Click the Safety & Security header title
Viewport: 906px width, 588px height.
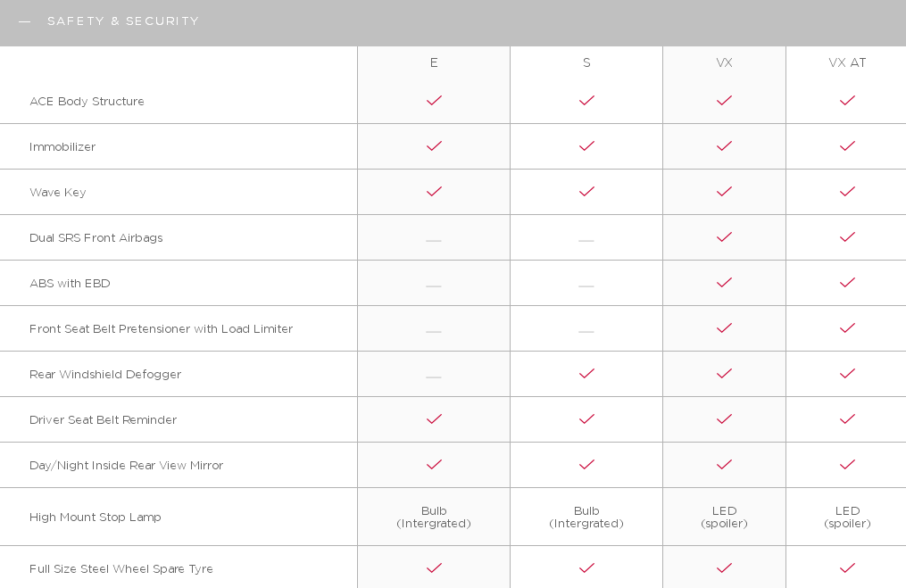123,21
